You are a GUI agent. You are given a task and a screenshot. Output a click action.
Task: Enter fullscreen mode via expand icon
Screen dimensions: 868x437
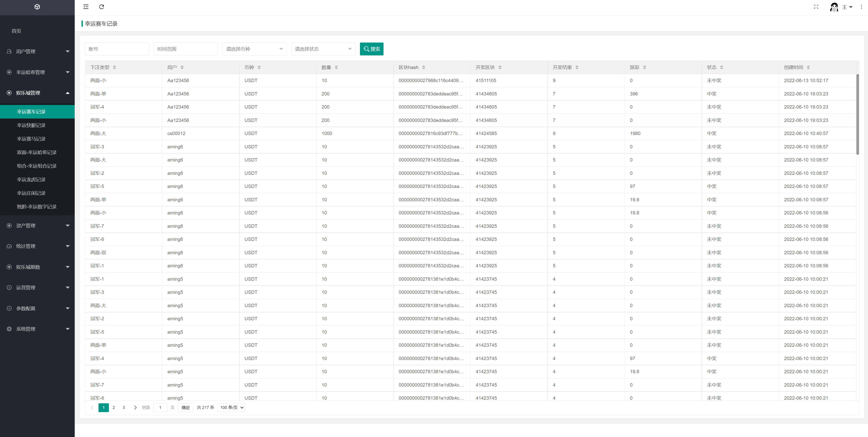click(x=816, y=7)
